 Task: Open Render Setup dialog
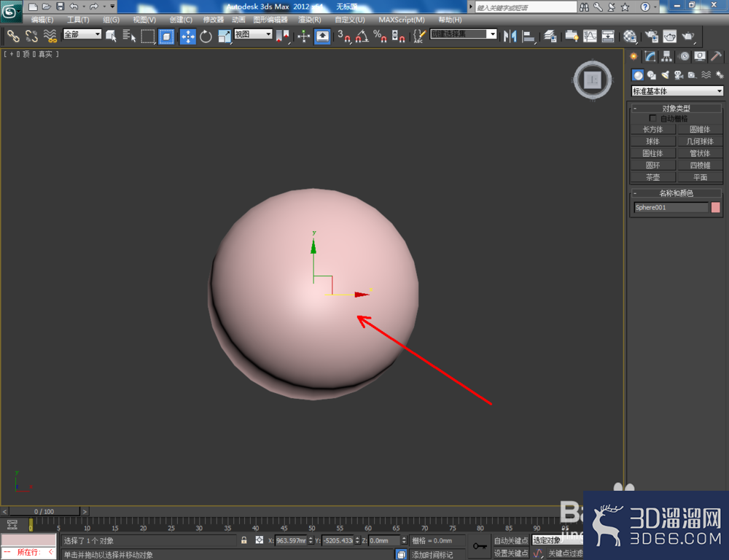[651, 36]
